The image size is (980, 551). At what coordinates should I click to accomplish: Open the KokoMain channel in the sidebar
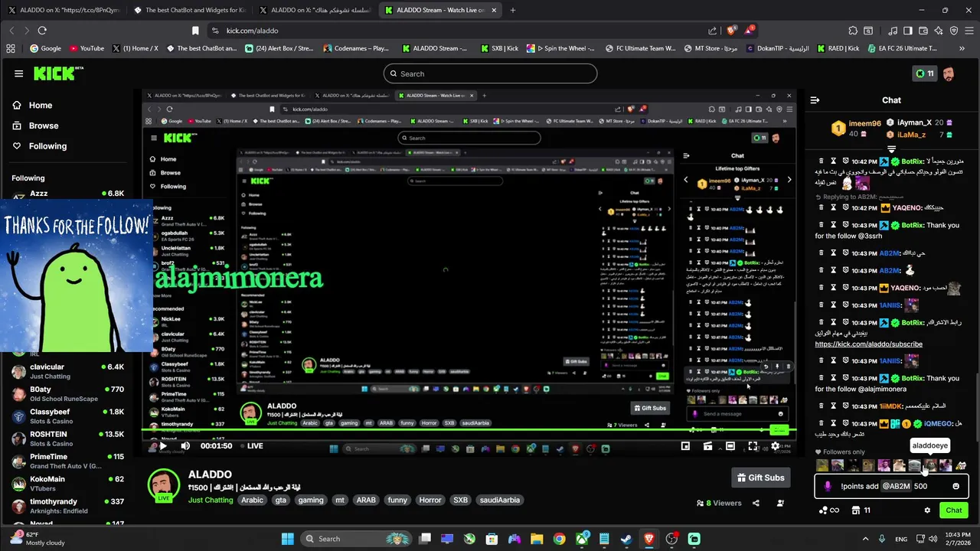point(67,483)
